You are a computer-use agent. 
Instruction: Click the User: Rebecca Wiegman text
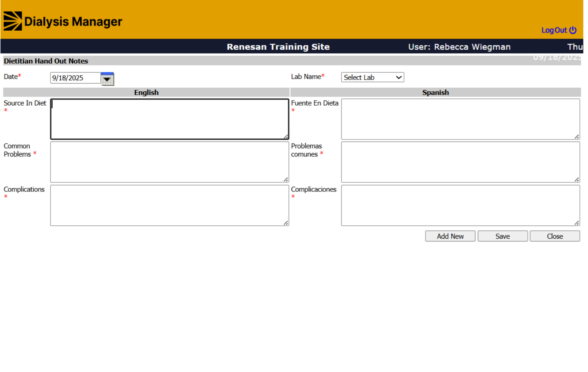459,47
